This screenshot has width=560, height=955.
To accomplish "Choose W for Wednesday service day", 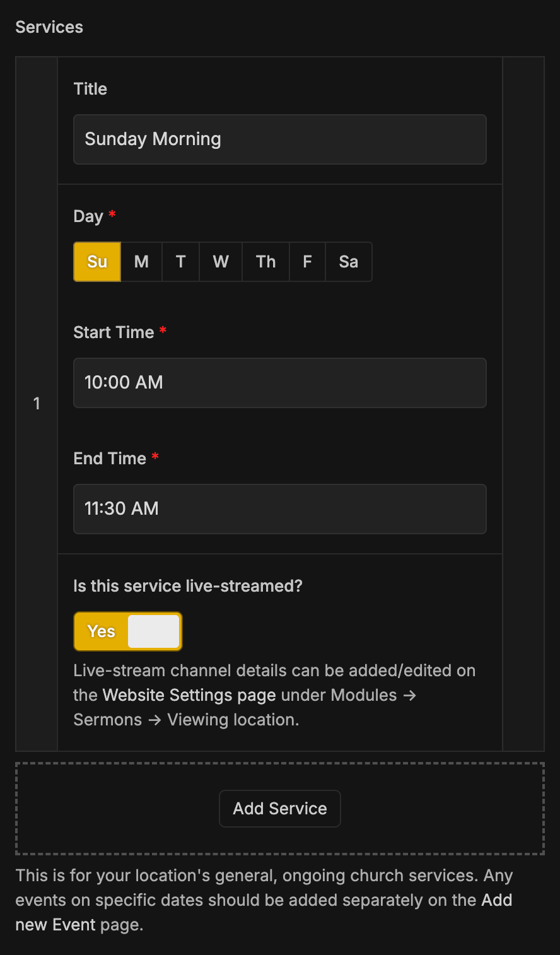I will click(x=221, y=262).
